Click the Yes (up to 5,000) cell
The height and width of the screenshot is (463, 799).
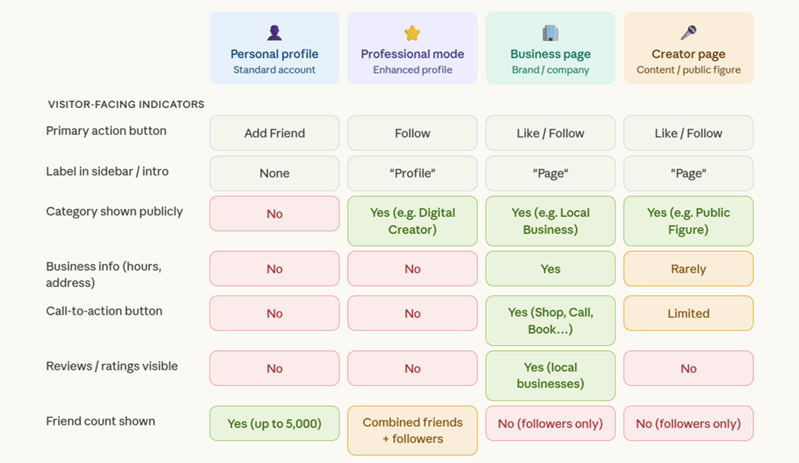[x=274, y=423]
